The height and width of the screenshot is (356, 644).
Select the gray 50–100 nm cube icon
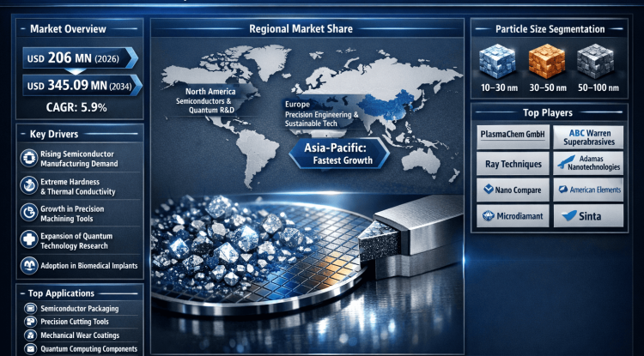(595, 61)
